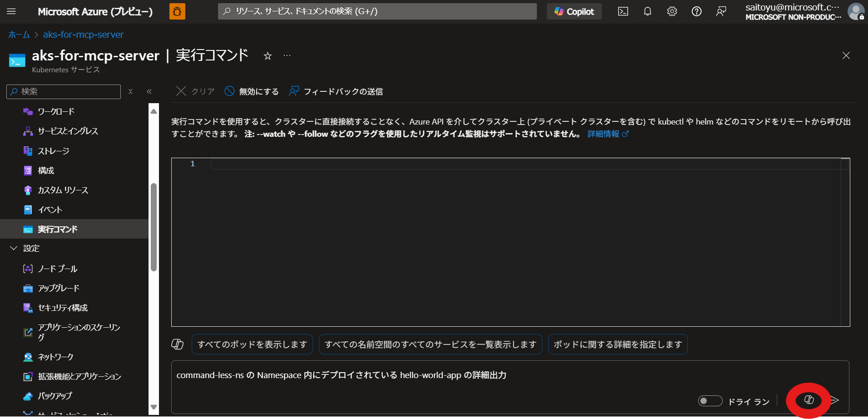Viewport: 868px width, 419px height.
Task: Click the クリア toolbar button
Action: tap(195, 91)
